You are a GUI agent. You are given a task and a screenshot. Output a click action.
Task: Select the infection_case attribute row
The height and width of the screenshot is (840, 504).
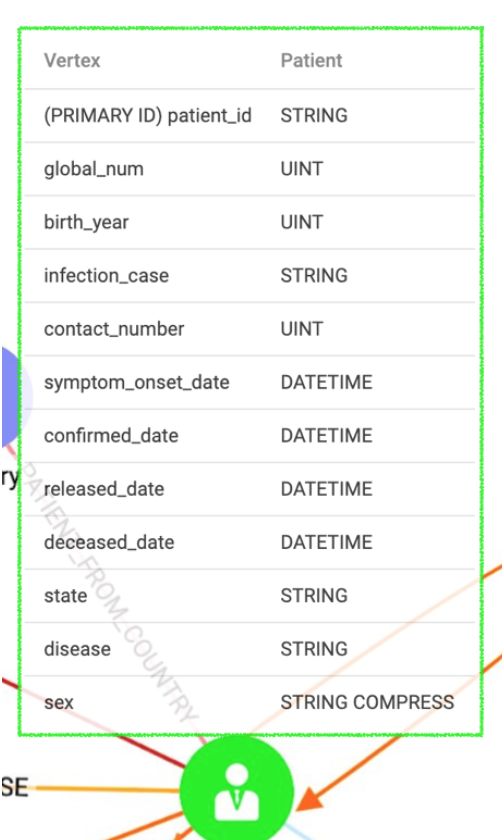pos(250,275)
